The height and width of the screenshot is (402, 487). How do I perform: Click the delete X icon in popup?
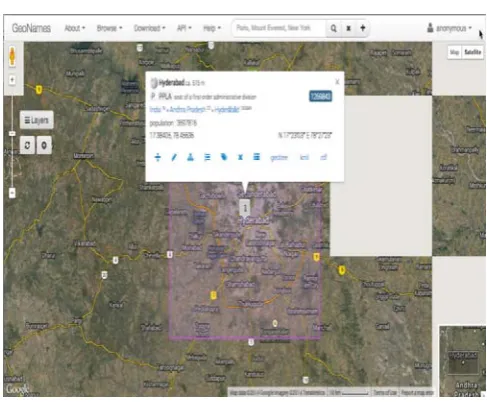[x=240, y=157]
